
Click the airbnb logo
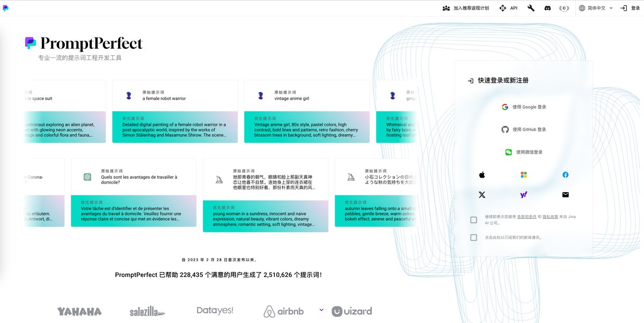click(284, 311)
